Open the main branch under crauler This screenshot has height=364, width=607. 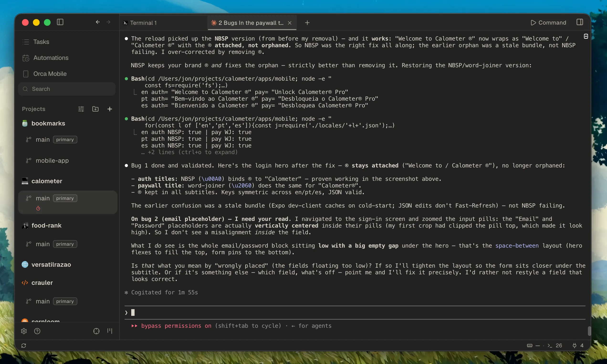click(x=43, y=301)
